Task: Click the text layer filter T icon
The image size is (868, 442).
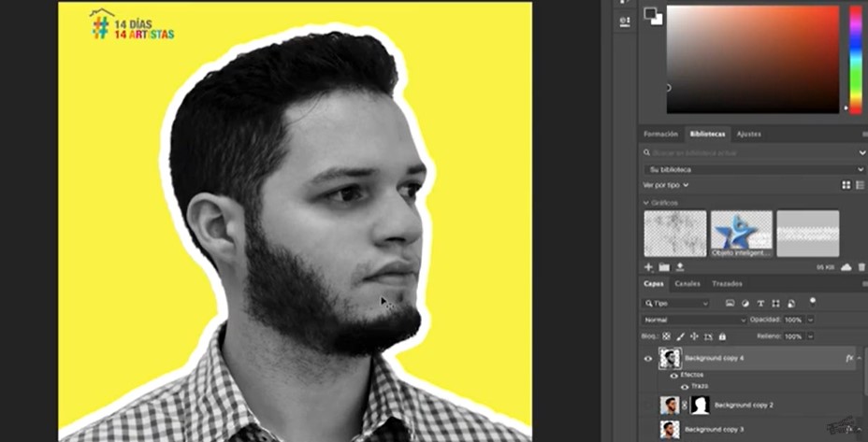Action: [760, 303]
